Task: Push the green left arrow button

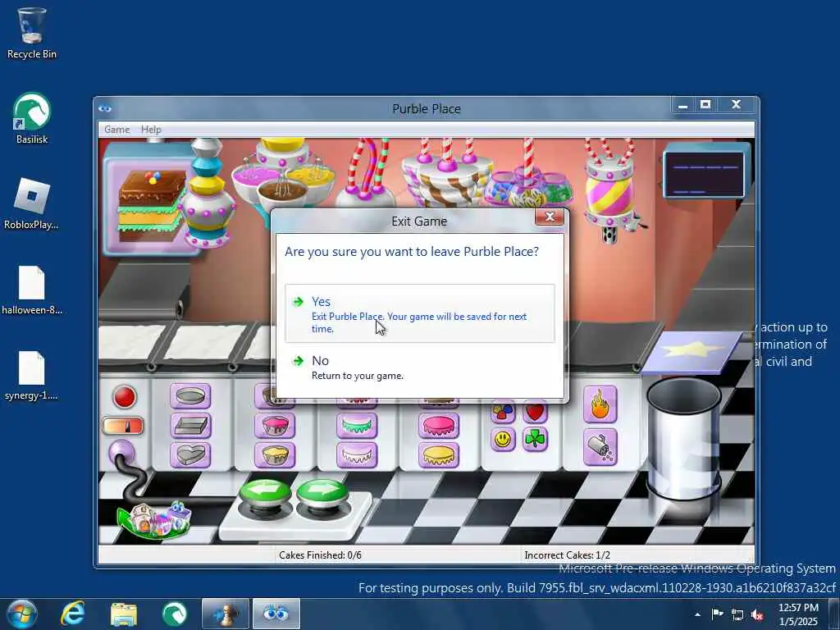Action: (x=265, y=493)
